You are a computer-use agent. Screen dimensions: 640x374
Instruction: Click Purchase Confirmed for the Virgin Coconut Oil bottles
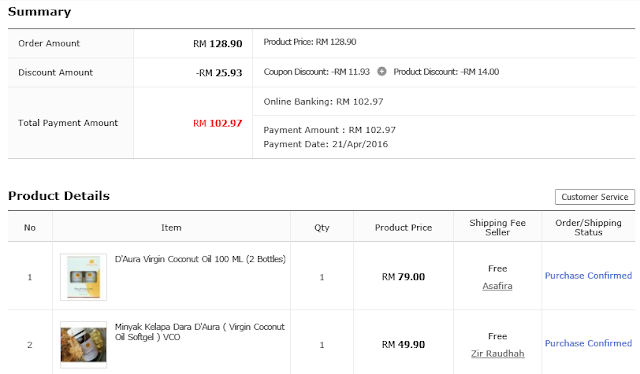pyautogui.click(x=588, y=276)
